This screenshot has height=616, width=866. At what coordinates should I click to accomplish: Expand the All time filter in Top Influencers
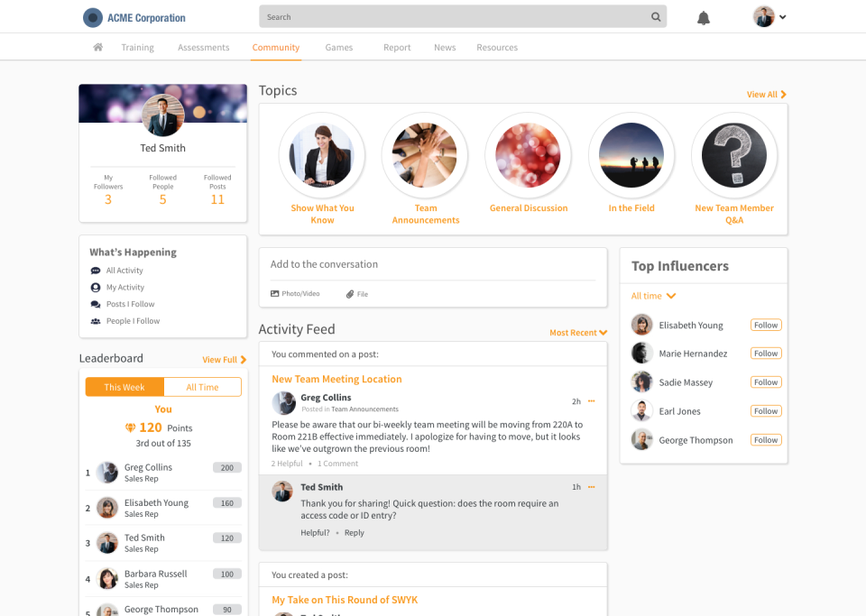651,296
